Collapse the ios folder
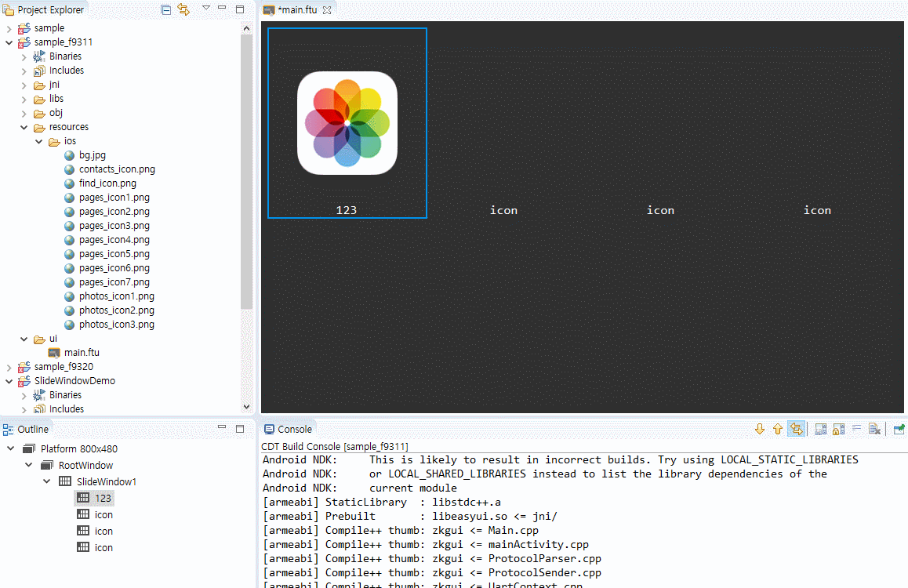Viewport: 908px width, 588px height. click(38, 141)
